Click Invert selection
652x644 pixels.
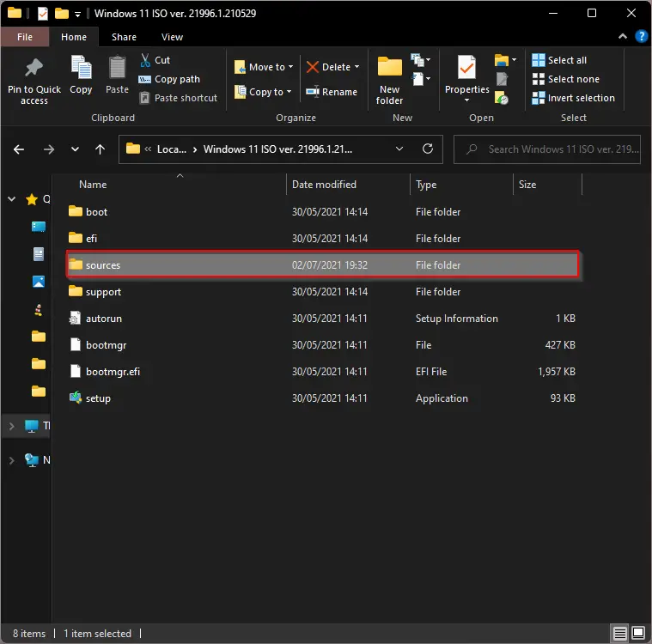click(x=574, y=98)
